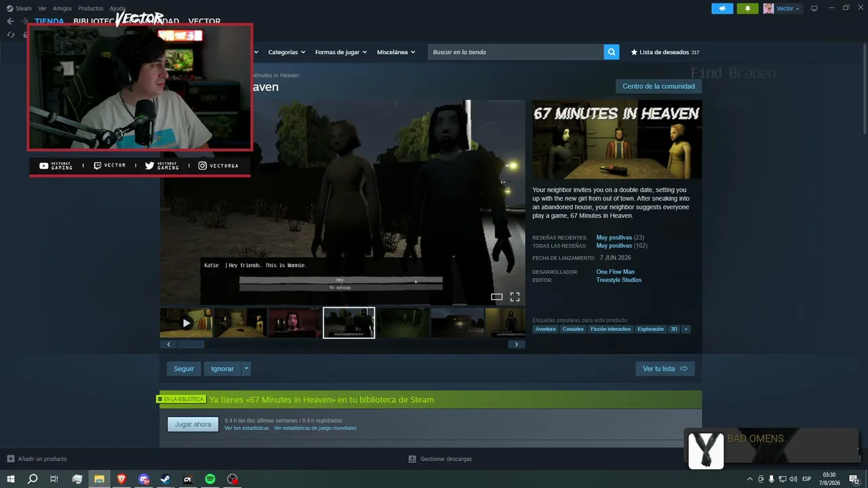
Task: Open Discord from the taskbar
Action: [144, 479]
